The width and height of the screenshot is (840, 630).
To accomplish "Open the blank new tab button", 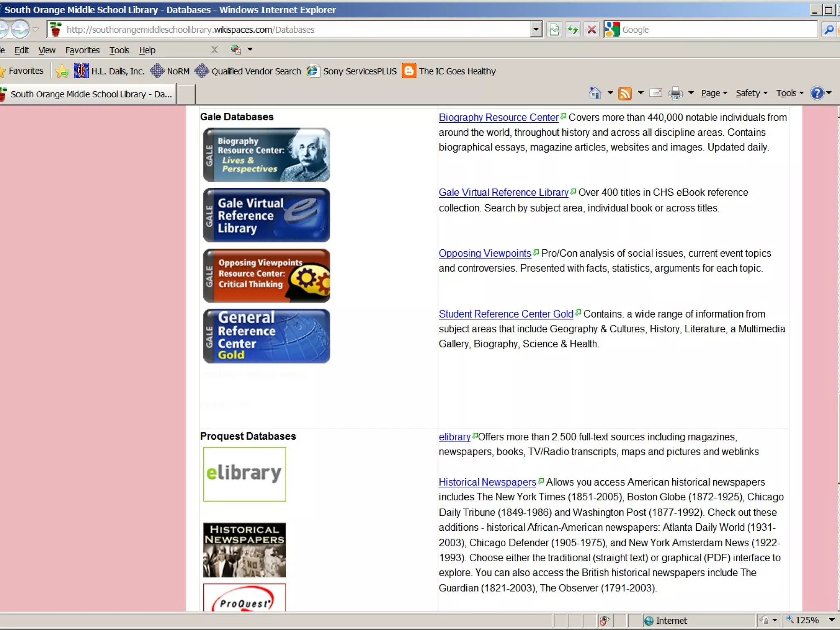I will 186,94.
